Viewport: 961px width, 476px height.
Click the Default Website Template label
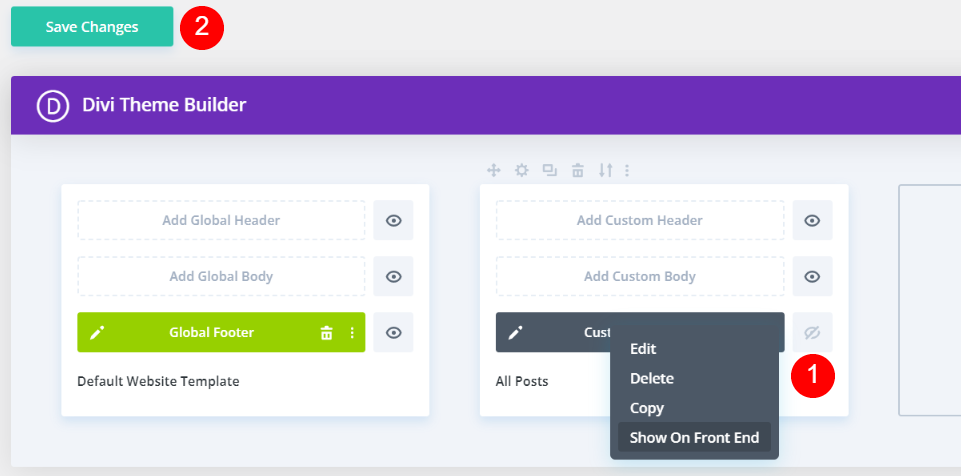coord(158,381)
